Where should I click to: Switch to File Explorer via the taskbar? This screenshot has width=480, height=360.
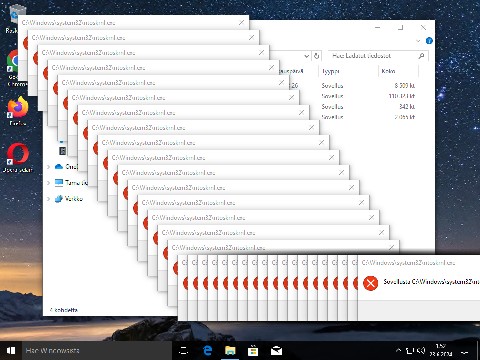click(x=230, y=351)
